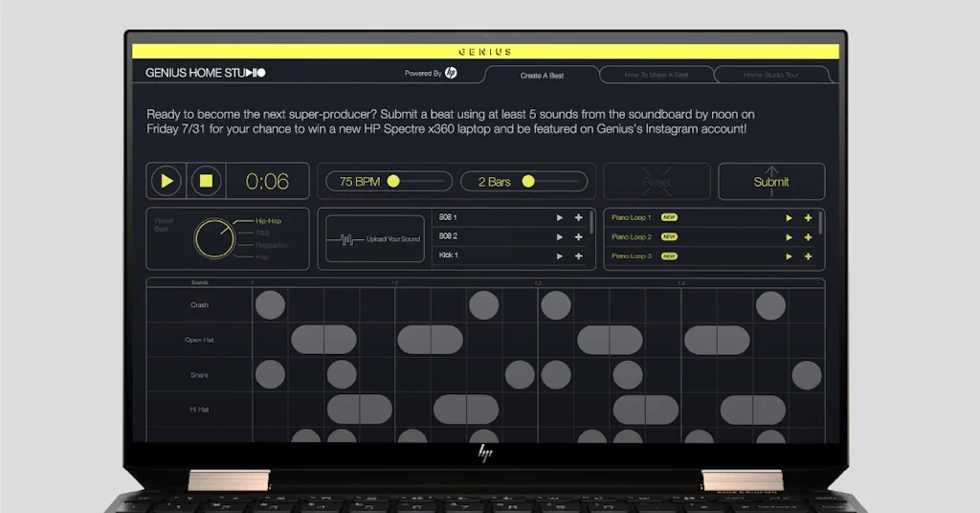Image resolution: width=980 pixels, height=513 pixels.
Task: Choose the Reggaeton preset beat
Action: 271,245
